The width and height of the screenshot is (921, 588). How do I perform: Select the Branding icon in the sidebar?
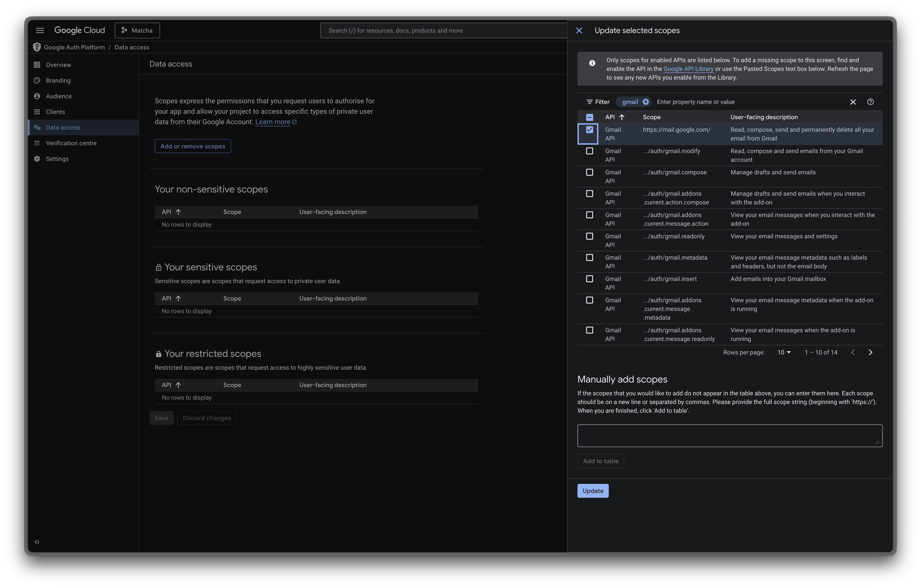point(37,80)
